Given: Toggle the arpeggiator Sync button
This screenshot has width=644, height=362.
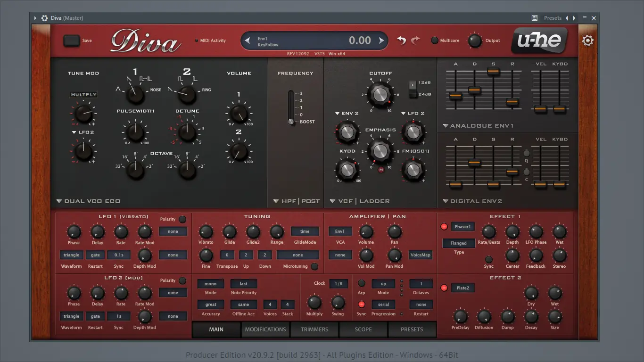Looking at the screenshot, I should coord(362,304).
